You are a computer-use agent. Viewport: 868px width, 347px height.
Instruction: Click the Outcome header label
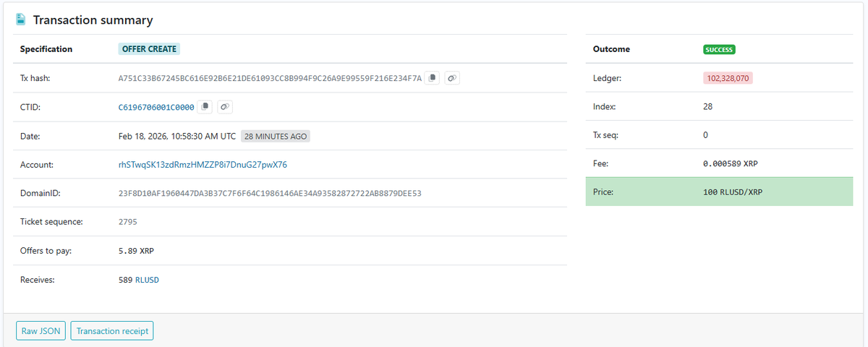(611, 49)
